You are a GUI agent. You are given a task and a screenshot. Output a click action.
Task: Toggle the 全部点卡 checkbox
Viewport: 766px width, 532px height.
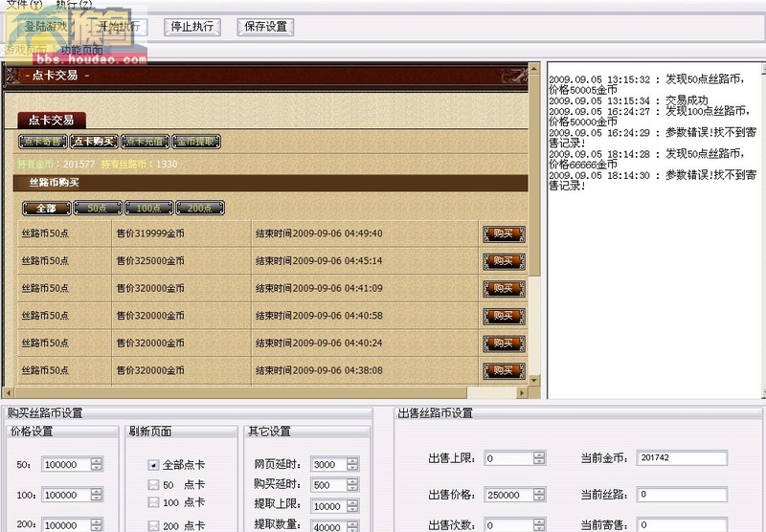(153, 465)
